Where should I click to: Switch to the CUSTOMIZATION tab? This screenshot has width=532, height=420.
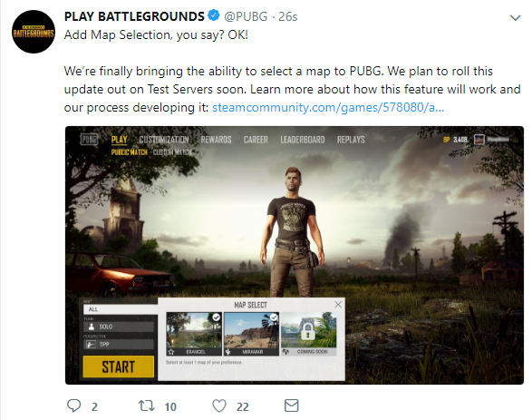pyautogui.click(x=164, y=140)
